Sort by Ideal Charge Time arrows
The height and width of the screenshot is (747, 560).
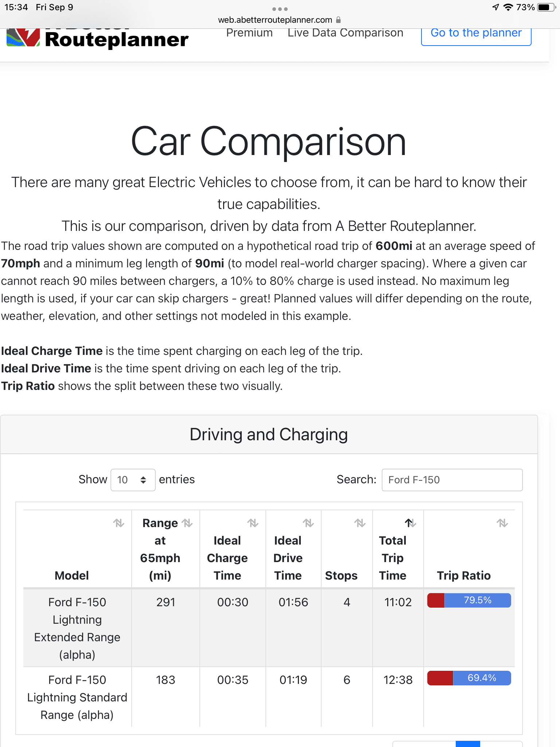pos(253,523)
